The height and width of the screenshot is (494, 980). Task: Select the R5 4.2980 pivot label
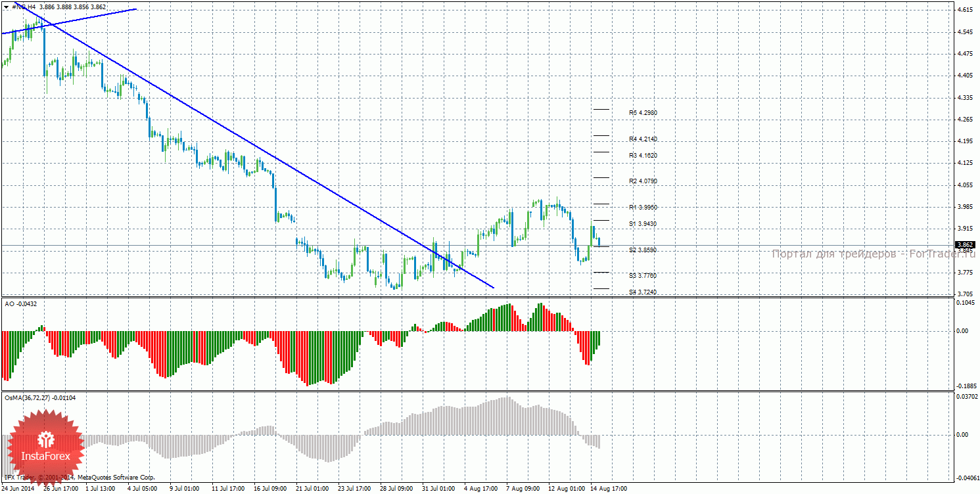(x=643, y=113)
